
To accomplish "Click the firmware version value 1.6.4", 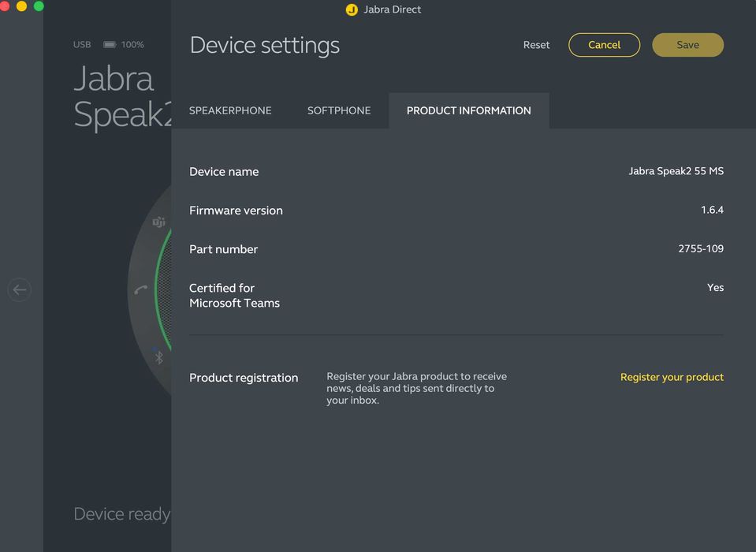I will (x=712, y=210).
